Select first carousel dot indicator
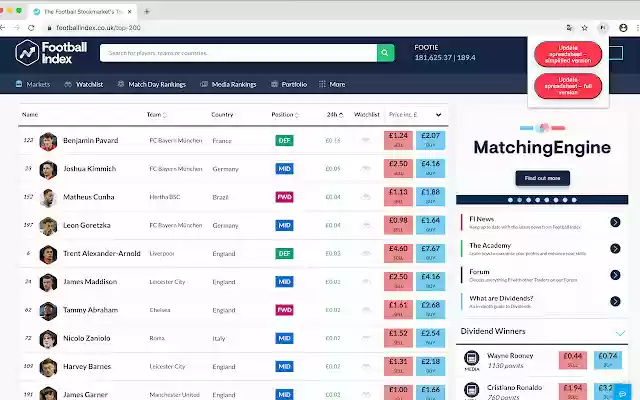The image size is (640, 400). (510, 200)
